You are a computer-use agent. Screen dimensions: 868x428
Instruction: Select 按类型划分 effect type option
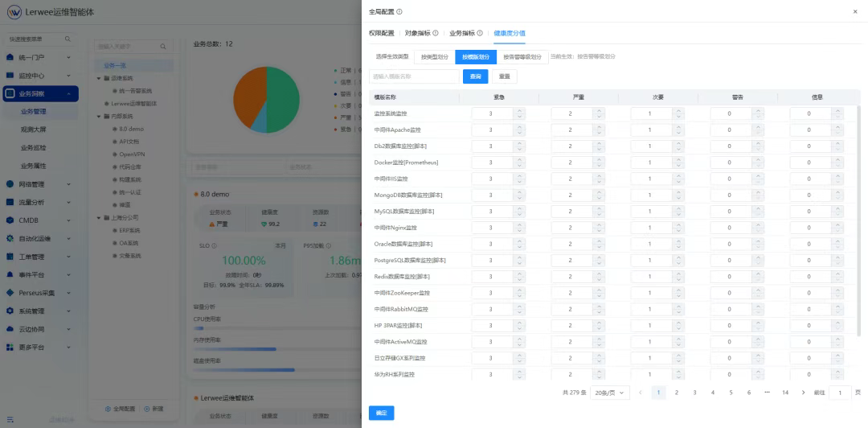point(434,57)
